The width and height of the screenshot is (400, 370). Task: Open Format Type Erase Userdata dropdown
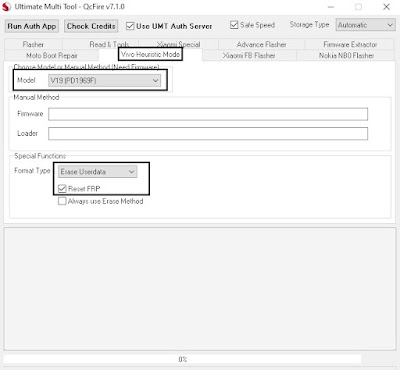[97, 172]
